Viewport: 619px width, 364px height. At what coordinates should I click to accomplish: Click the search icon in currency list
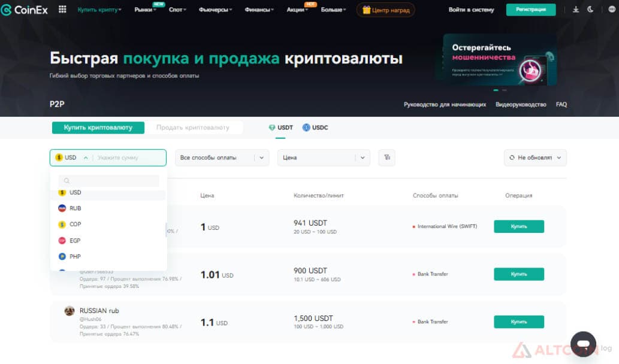[67, 181]
